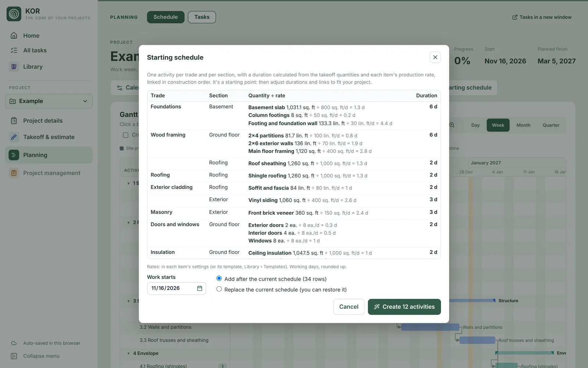The width and height of the screenshot is (588, 368).
Task: Click the Project management icon
Action: point(14,173)
